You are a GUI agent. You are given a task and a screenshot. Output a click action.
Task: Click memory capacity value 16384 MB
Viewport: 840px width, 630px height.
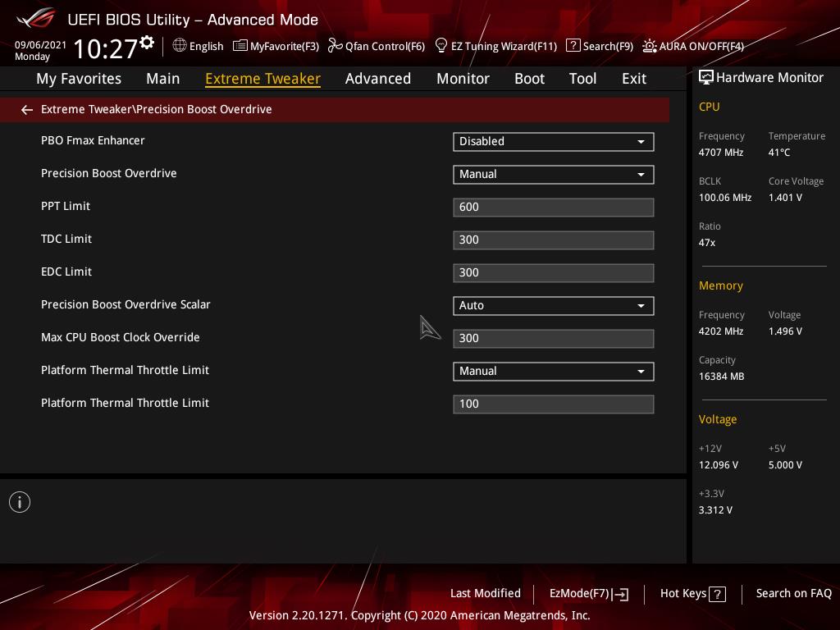[721, 377]
